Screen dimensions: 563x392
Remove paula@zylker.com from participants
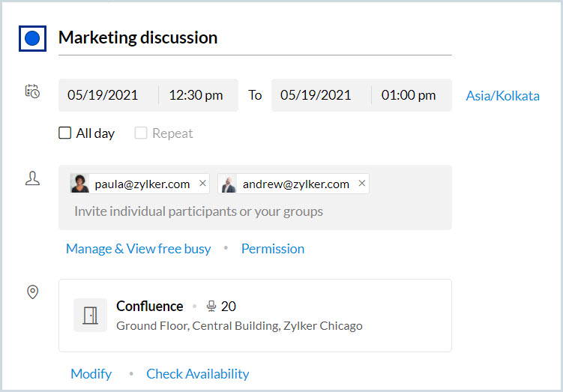202,184
